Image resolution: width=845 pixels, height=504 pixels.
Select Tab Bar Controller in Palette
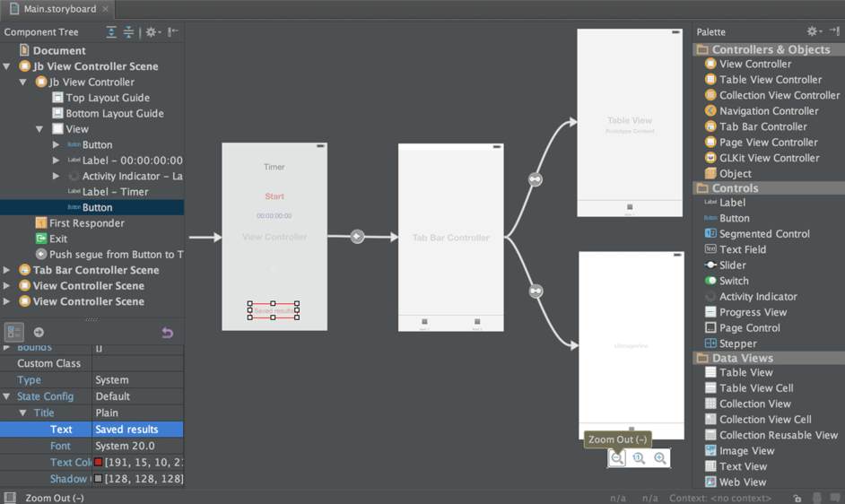756,126
